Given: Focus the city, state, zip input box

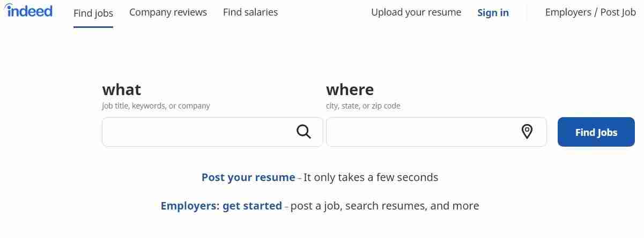Looking at the screenshot, I should pyautogui.click(x=422, y=132).
